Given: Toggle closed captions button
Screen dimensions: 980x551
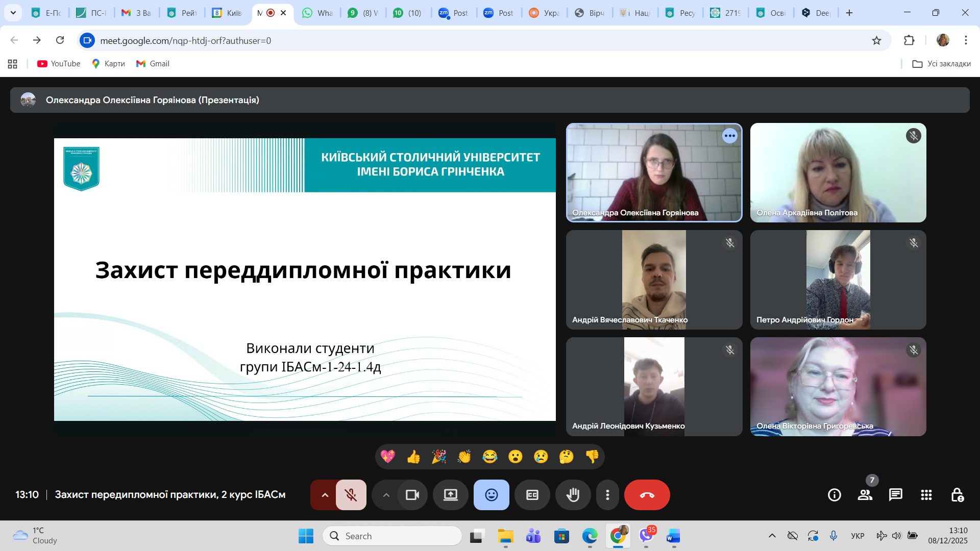Looking at the screenshot, I should [532, 495].
